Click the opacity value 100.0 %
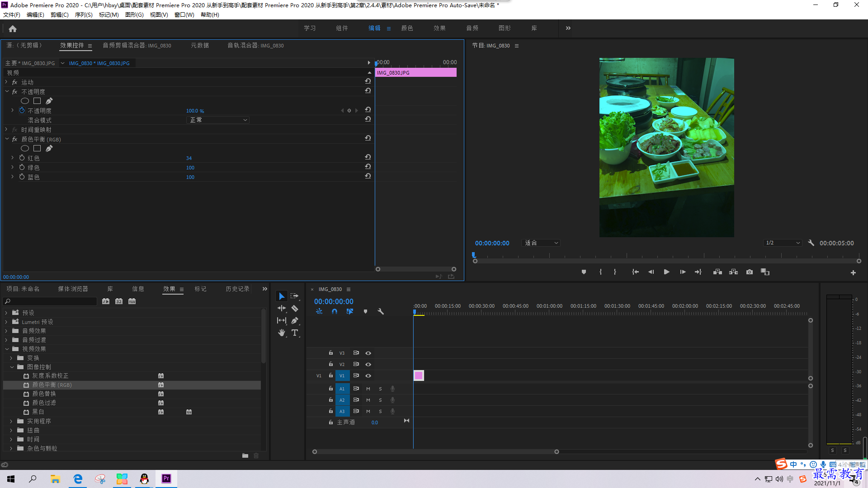The image size is (868, 488). 195,111
